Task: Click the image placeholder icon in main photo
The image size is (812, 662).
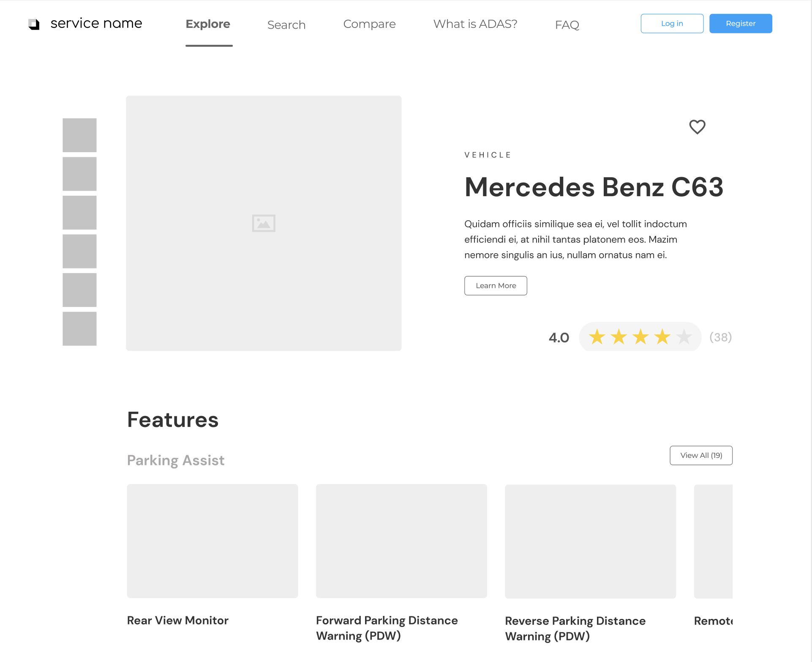Action: coord(264,223)
